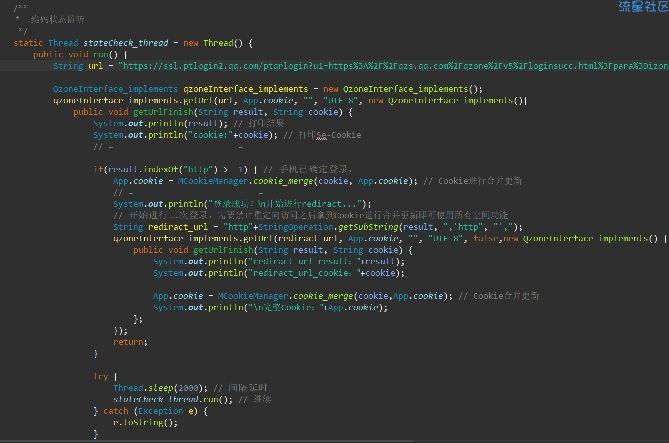Click 'false,new' argument in redirect getUrl call
The image size is (669, 443).
coord(496,239)
